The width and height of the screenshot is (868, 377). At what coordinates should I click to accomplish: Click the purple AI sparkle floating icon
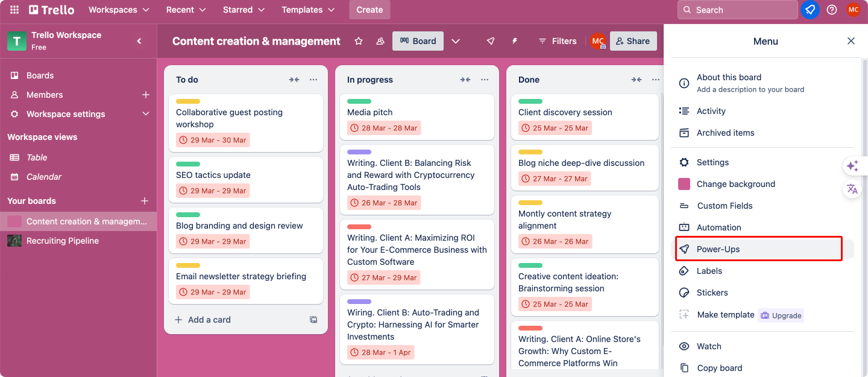click(852, 166)
